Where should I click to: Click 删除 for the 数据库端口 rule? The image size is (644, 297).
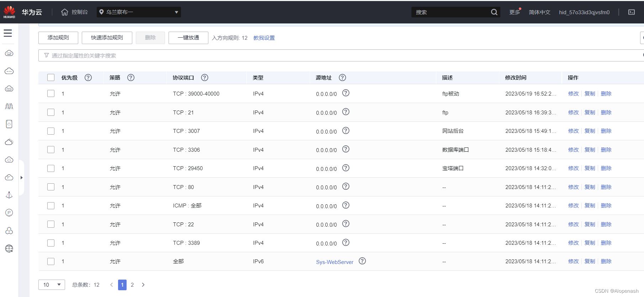tap(606, 150)
